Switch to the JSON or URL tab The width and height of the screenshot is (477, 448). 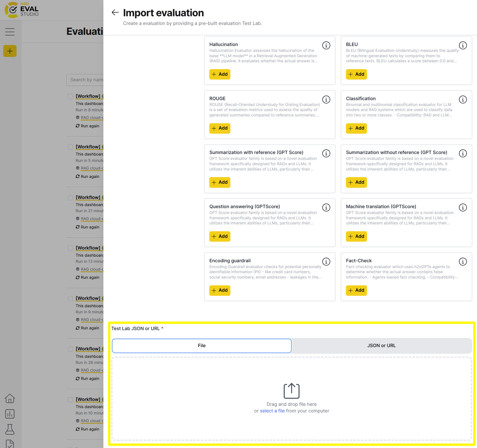[x=381, y=346]
